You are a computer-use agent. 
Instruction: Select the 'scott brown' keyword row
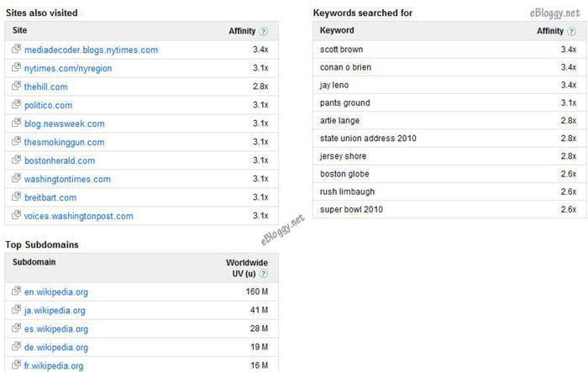449,50
